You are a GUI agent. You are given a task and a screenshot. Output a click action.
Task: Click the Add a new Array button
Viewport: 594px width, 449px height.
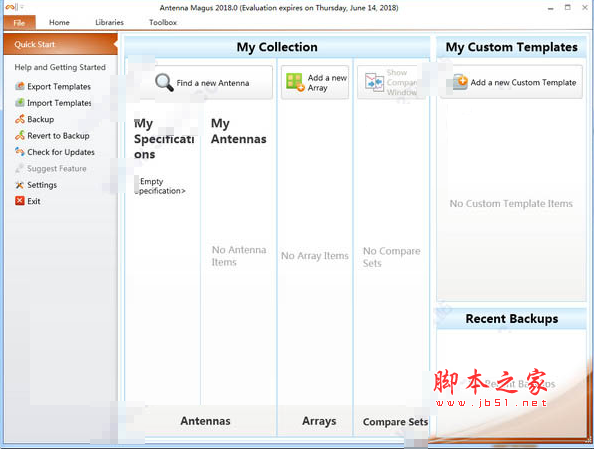tap(315, 83)
